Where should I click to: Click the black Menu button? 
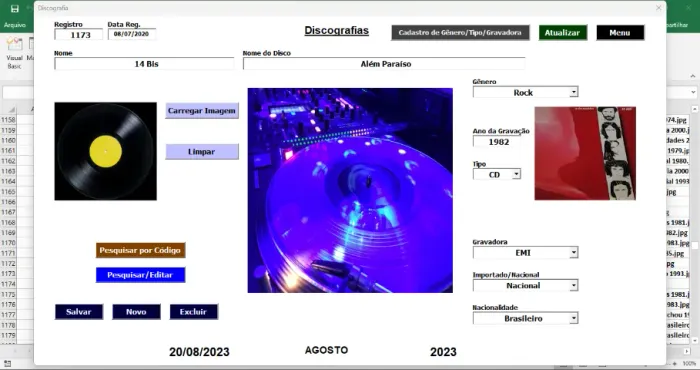[620, 33]
